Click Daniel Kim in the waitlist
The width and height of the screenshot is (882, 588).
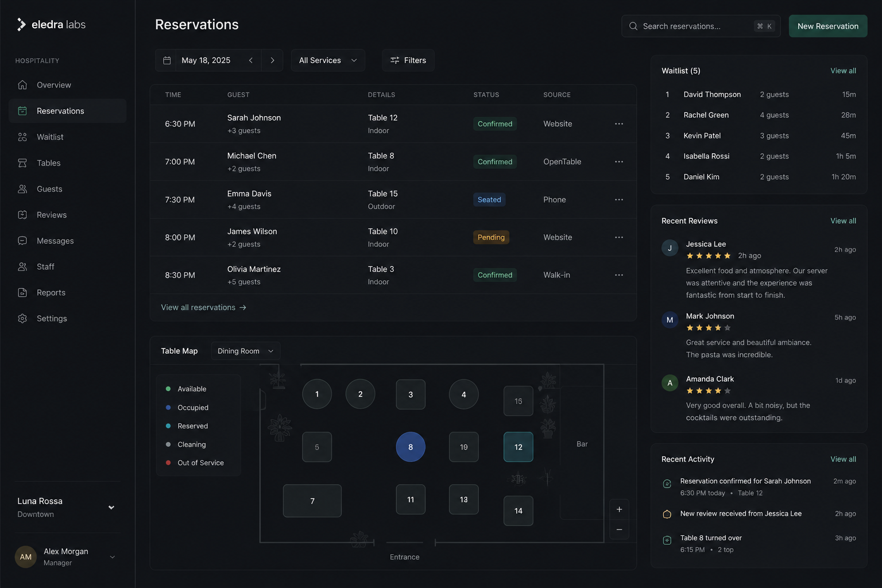(x=701, y=177)
